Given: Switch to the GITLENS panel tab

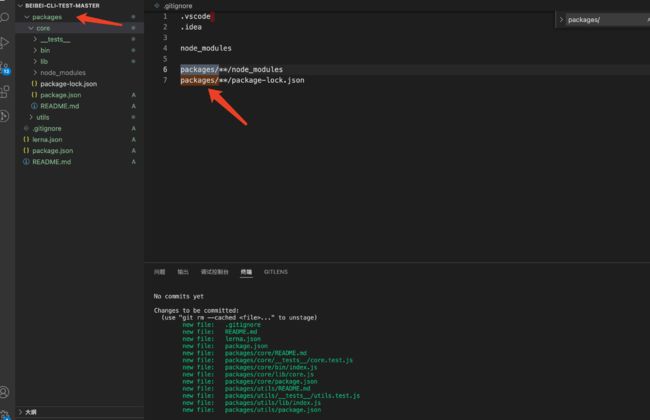Looking at the screenshot, I should (x=276, y=271).
